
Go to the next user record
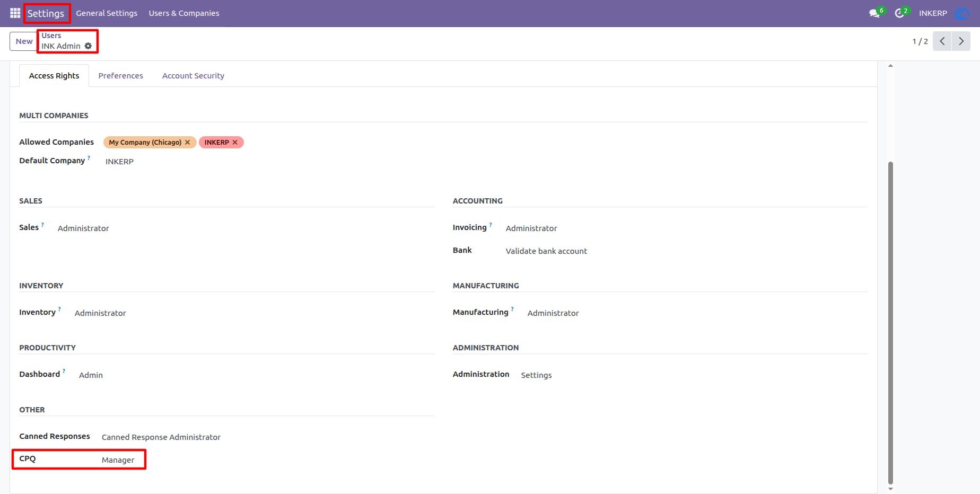coord(961,41)
